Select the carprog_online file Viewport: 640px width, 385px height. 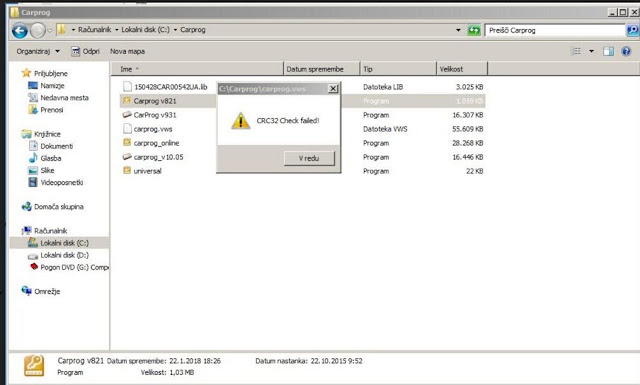tap(156, 143)
